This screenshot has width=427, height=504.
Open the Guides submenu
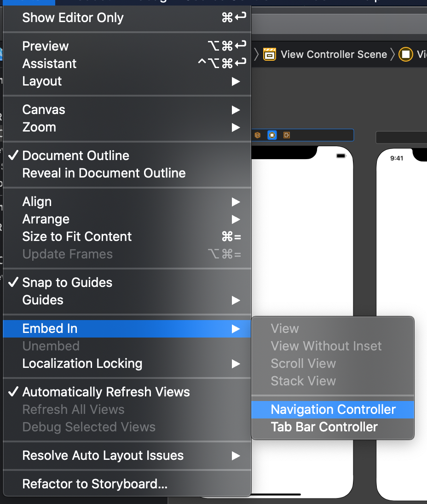click(x=127, y=300)
